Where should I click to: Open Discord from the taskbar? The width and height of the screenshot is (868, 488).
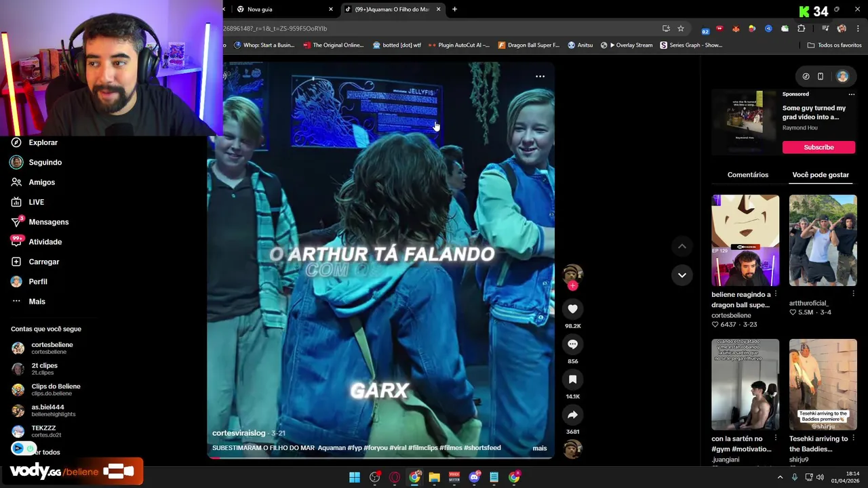(474, 477)
